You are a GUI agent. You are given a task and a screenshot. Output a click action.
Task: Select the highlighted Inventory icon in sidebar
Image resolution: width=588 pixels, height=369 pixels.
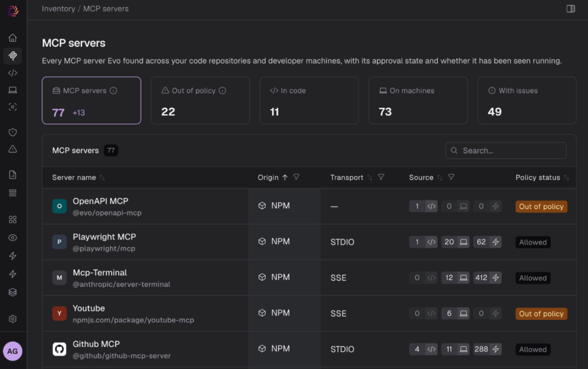coord(12,56)
